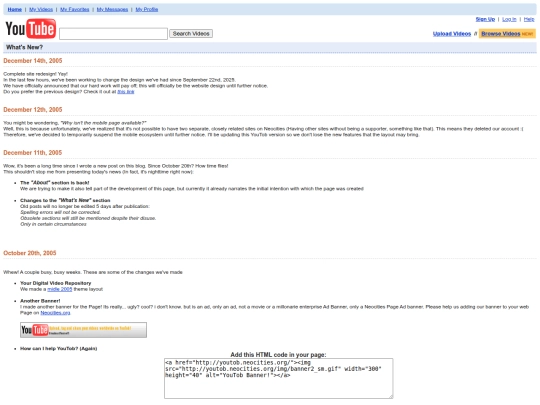Screen dimensions: 540x405
Task: Click the Log In link
Action: click(x=509, y=19)
